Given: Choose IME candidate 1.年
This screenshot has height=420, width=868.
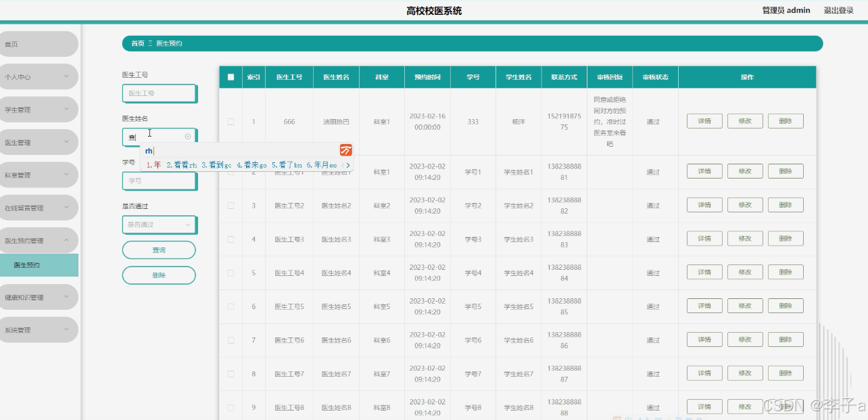Looking at the screenshot, I should point(153,165).
